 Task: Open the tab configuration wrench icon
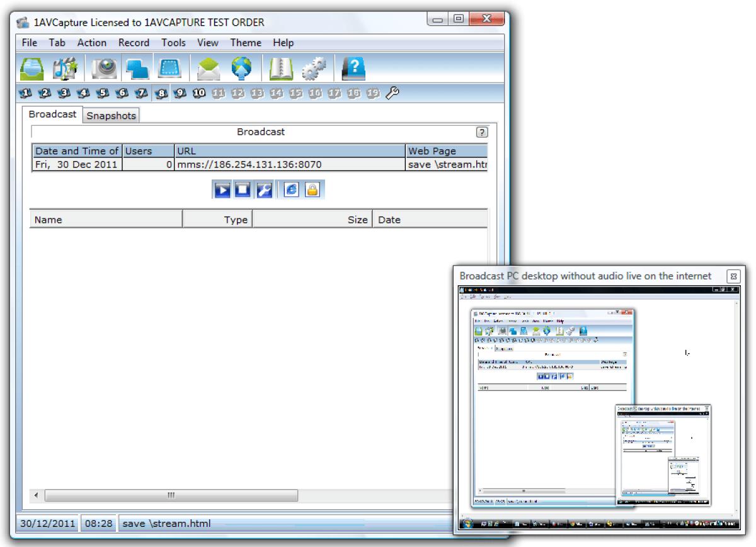coord(391,93)
